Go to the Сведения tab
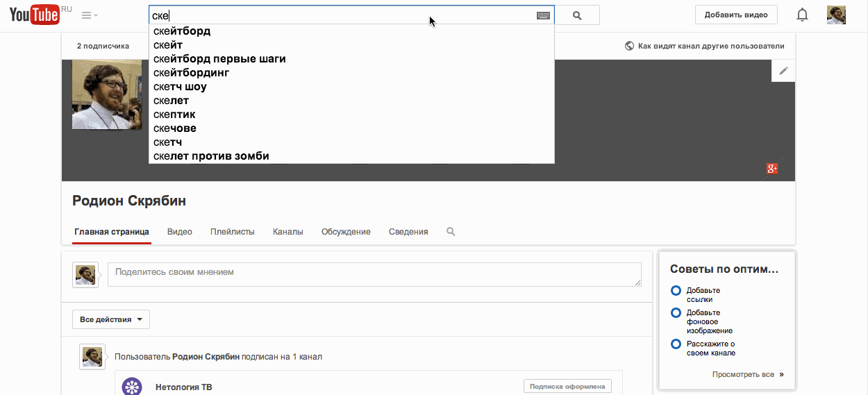 point(408,232)
